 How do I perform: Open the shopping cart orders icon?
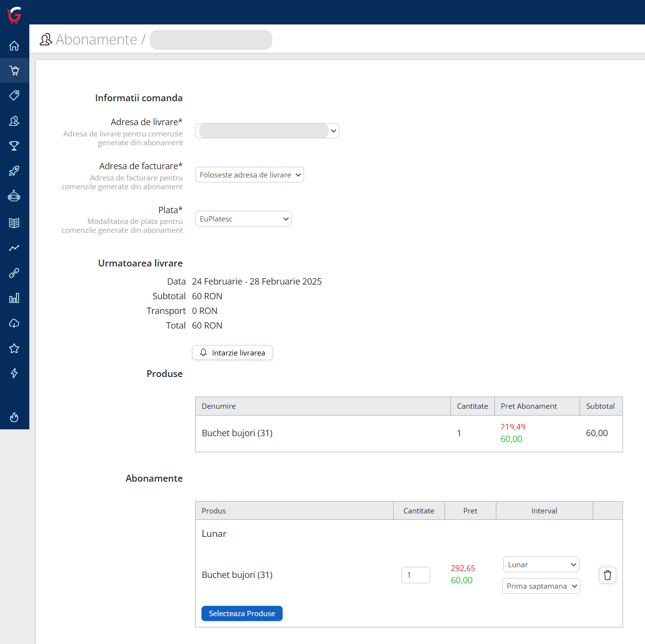coord(14,70)
